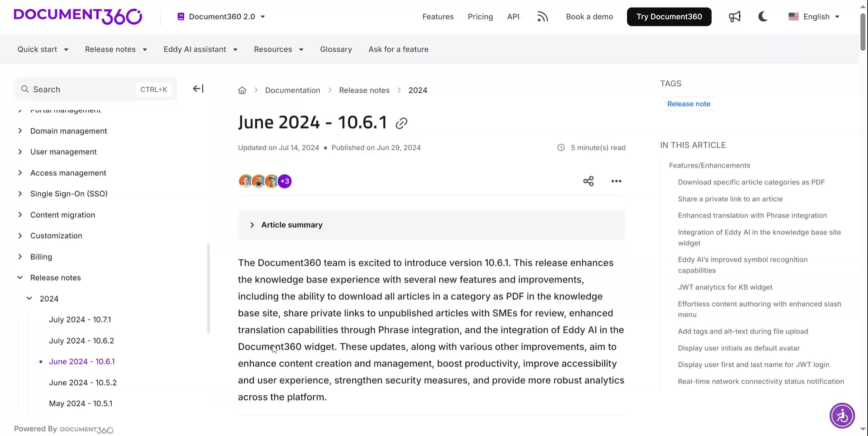Viewport: 868px width, 436px height.
Task: Open Ask for a feature
Action: point(398,49)
